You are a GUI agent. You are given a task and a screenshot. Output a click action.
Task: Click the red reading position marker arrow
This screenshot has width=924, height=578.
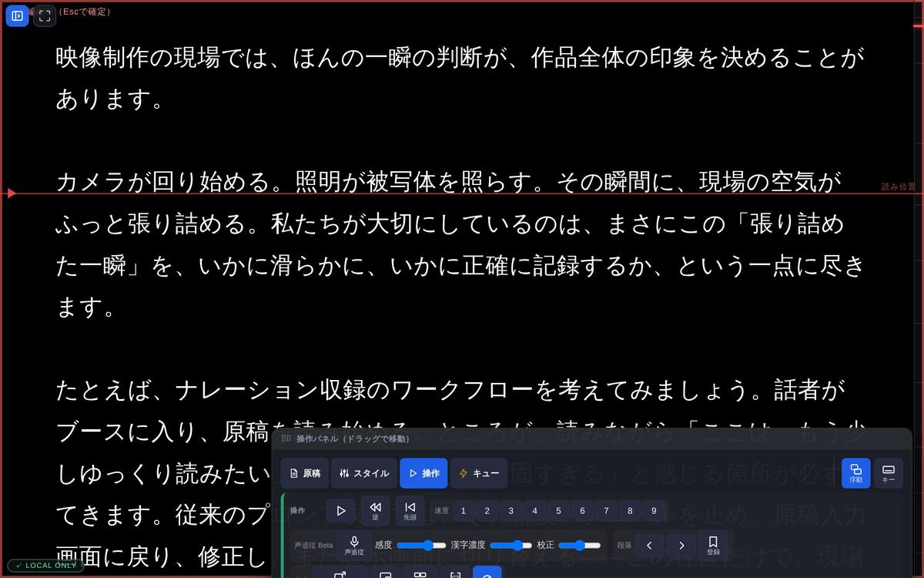click(12, 193)
